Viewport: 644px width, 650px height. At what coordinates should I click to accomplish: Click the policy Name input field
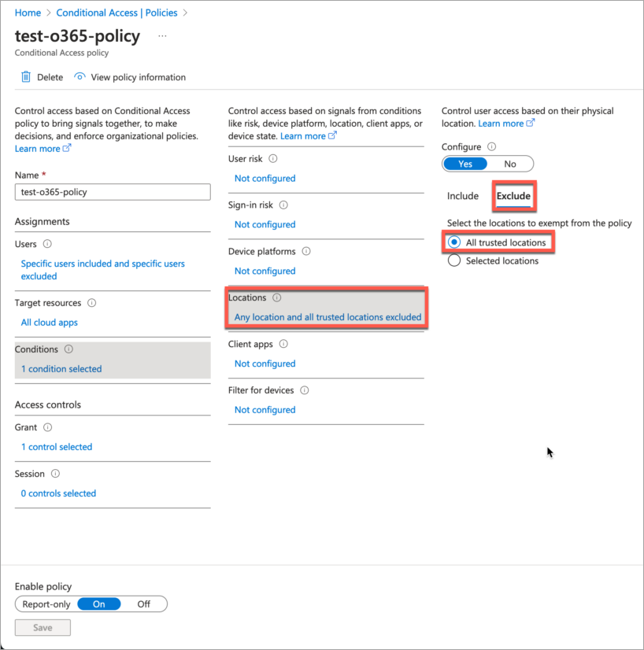(113, 192)
